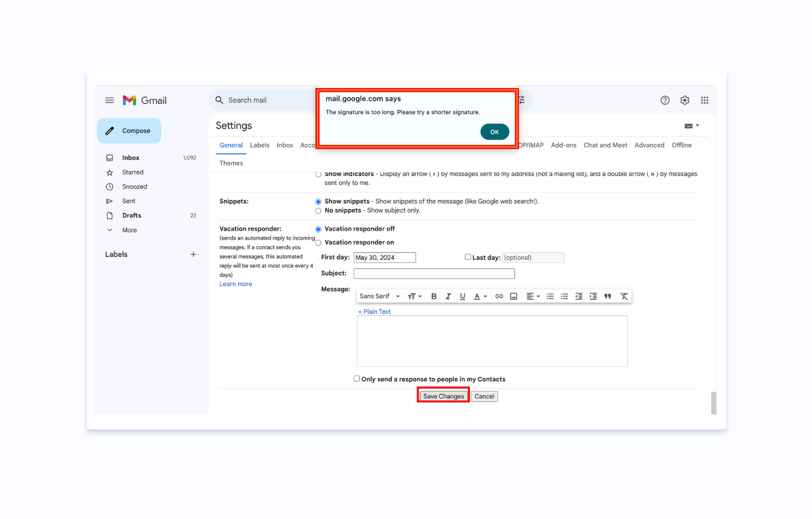Click the First day date field
This screenshot has height=519, width=812.
(385, 257)
